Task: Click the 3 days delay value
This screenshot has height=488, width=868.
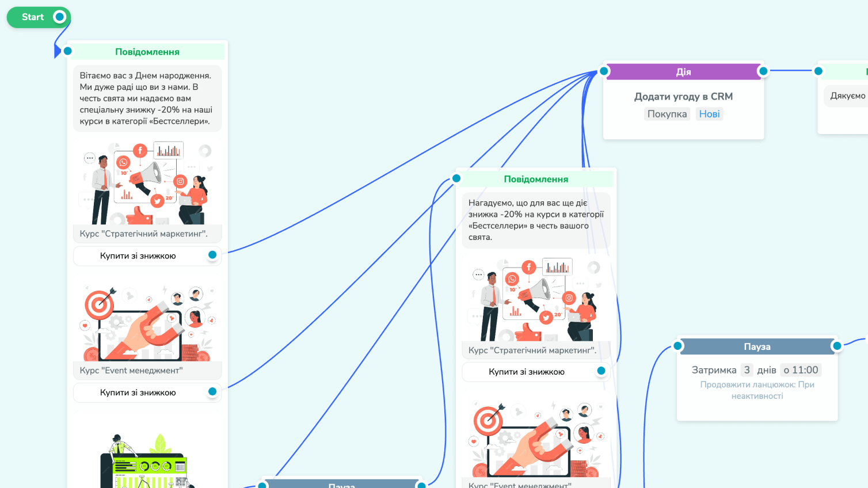Action: pyautogui.click(x=747, y=370)
